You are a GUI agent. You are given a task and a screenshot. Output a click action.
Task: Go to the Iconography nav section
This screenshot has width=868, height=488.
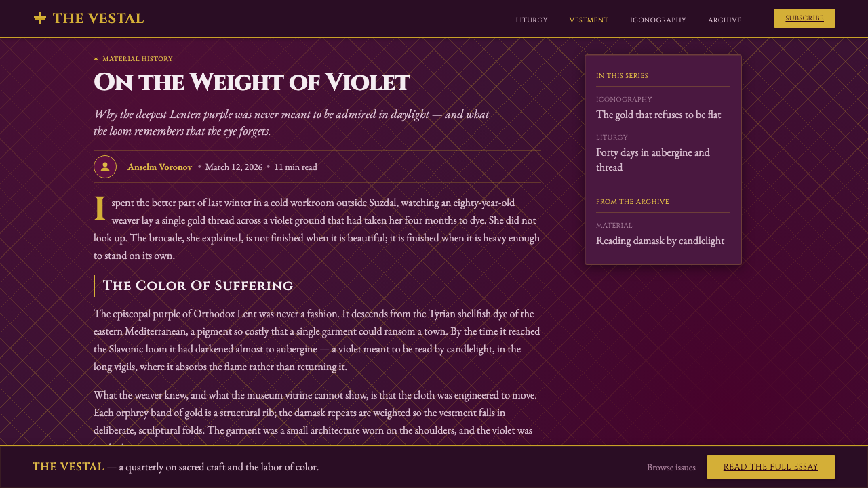(x=658, y=20)
